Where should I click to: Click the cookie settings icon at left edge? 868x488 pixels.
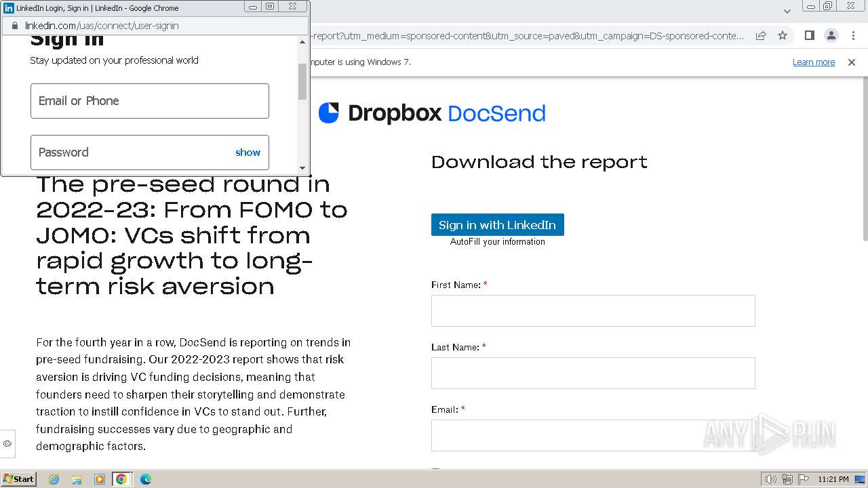coord(7,443)
